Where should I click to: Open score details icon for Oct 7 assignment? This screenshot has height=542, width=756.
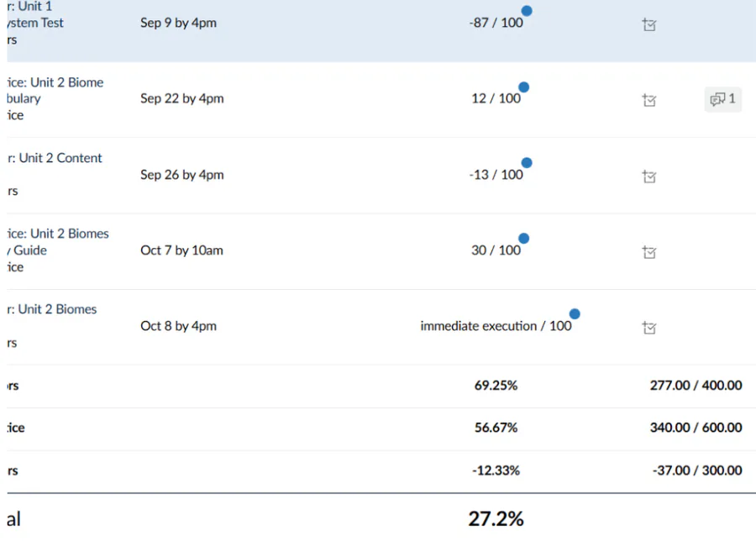648,252
